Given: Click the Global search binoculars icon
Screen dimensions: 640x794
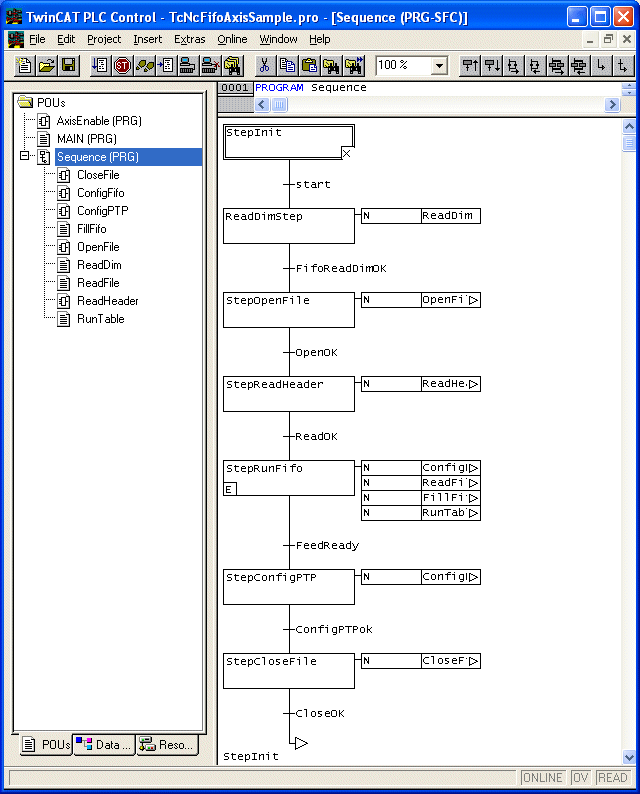Looking at the screenshot, I should point(232,66).
